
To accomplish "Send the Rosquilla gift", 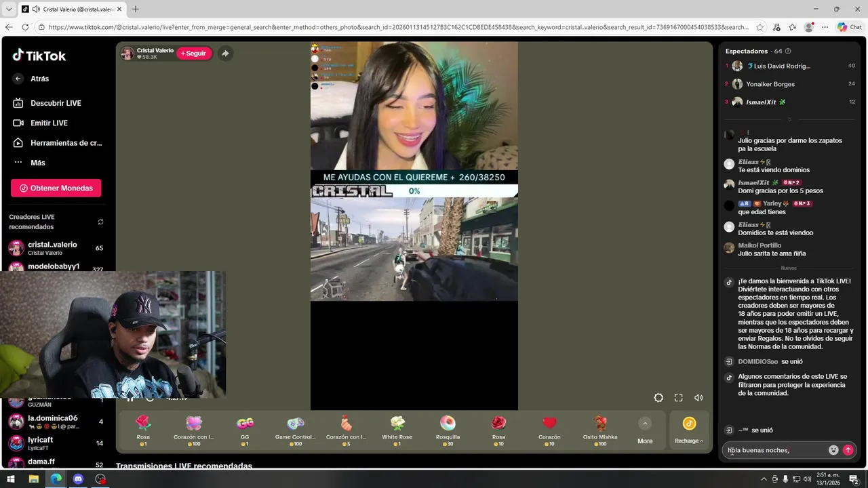I will point(448,431).
